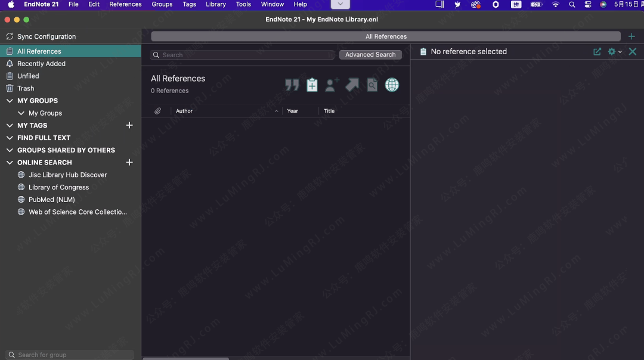Add a new tab with plus icon

point(631,36)
